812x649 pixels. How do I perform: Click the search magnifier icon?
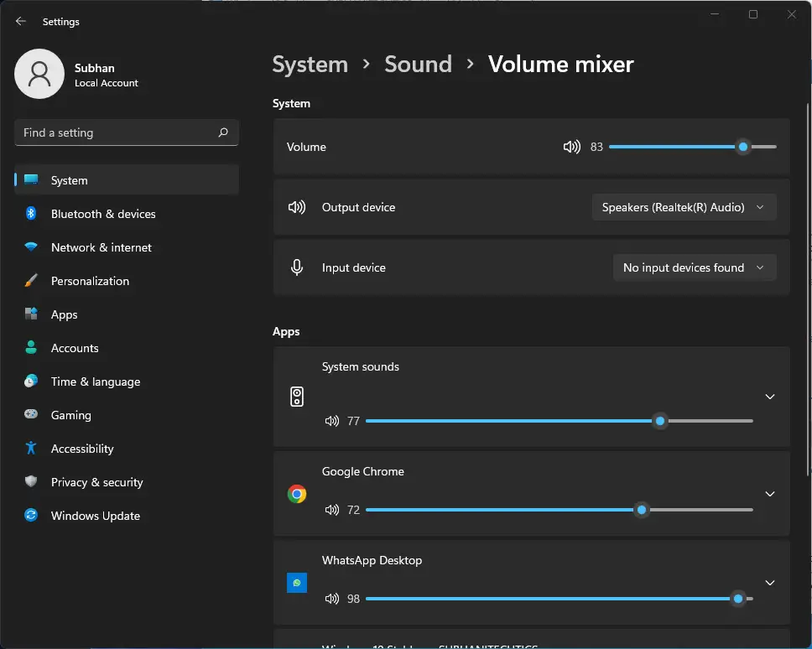pyautogui.click(x=223, y=132)
